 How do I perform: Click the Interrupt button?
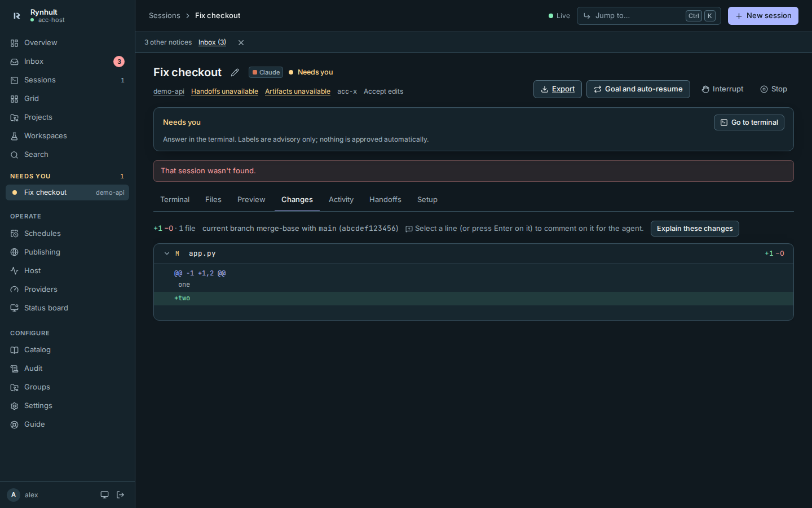pyautogui.click(x=723, y=89)
